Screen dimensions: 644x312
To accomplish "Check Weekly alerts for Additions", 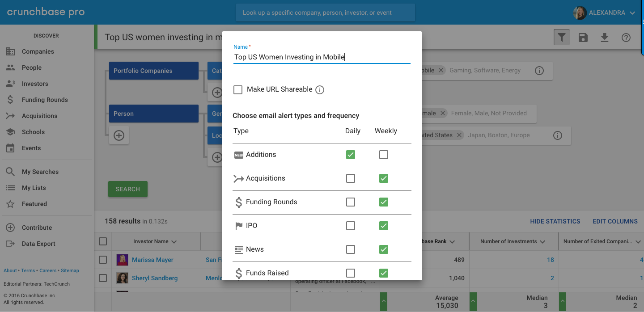I will tap(384, 155).
